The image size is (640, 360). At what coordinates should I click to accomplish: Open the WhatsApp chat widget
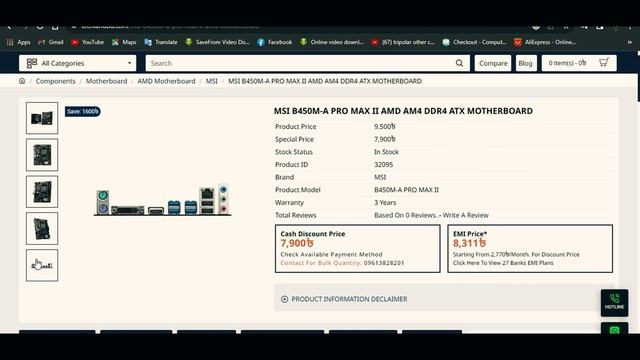coord(614,329)
